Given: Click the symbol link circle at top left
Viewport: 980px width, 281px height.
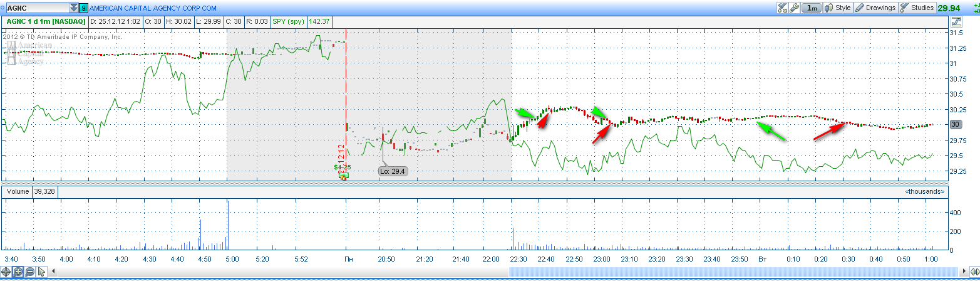Looking at the screenshot, I should 3,8.
